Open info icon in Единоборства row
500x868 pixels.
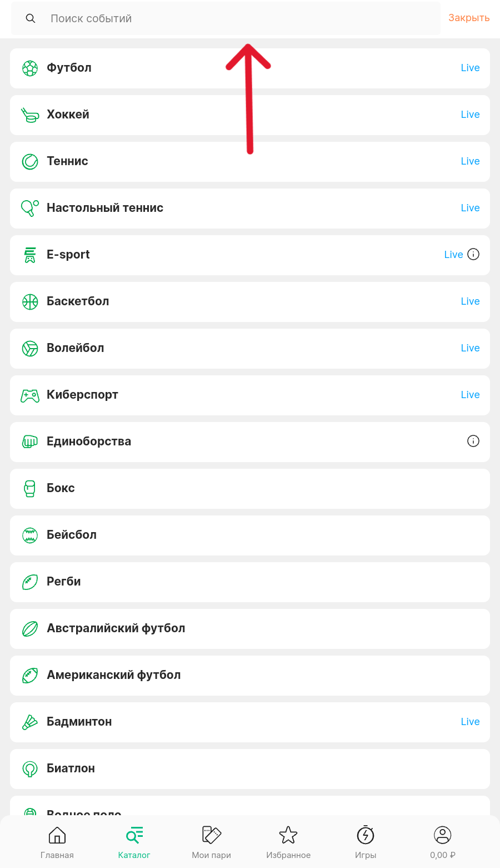pos(473,441)
